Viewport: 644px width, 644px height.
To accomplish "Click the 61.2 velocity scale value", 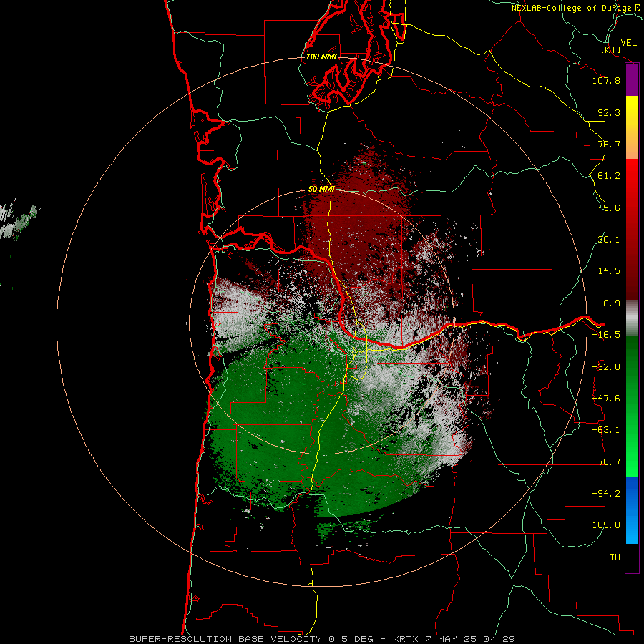I will pos(609,176).
